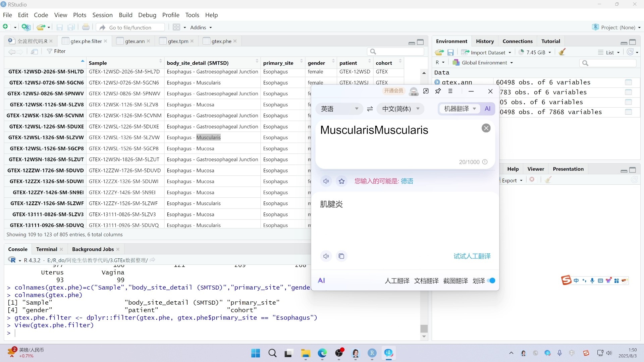Click the swap languages arrows icon
Image resolution: width=644 pixels, height=362 pixels.
370,109
